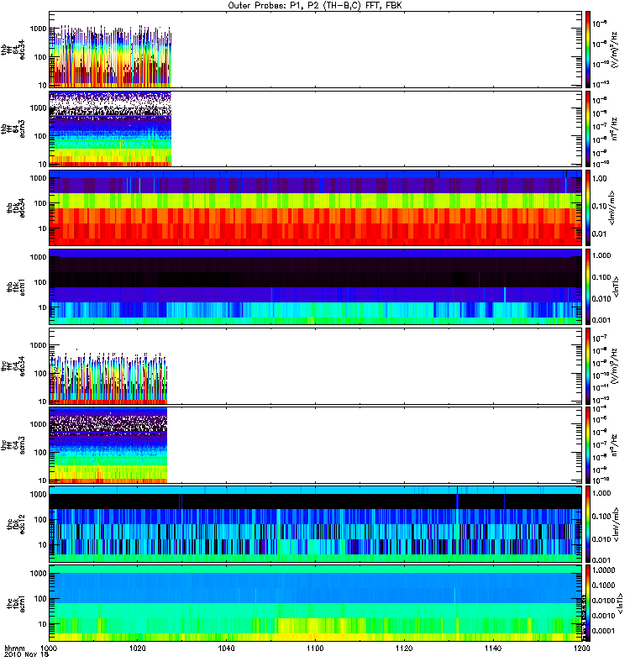Click the '0.0010' tick on thc fbk scm1 color bar
Image resolution: width=630 pixels, height=672 pixels.
[603, 616]
